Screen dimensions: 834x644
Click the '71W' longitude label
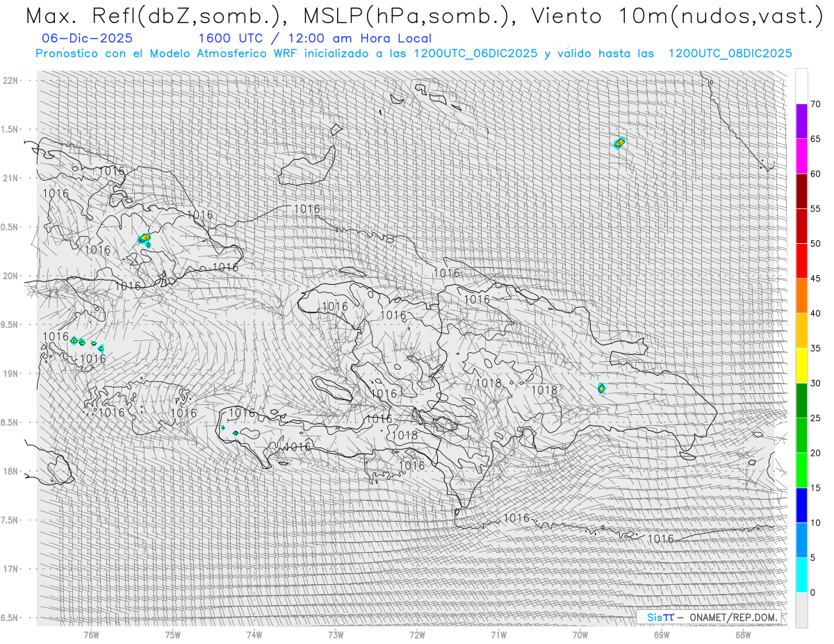coord(498,634)
